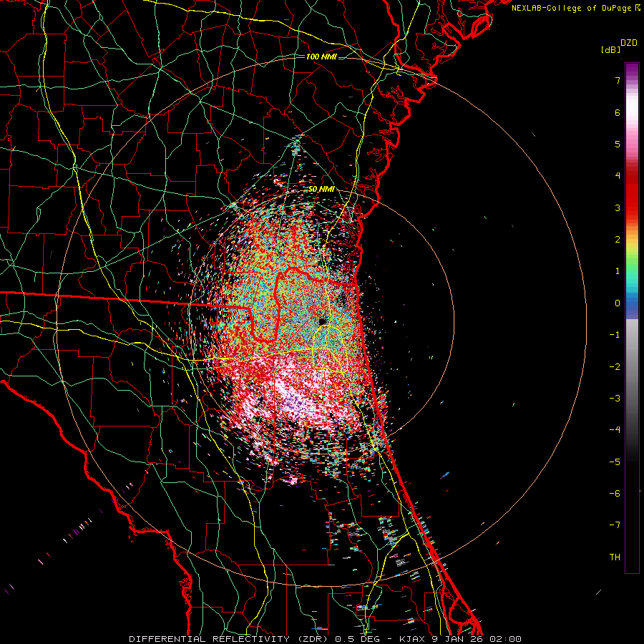This screenshot has width=644, height=644.
Task: Click the '6' value on the legend
Action: (x=618, y=112)
